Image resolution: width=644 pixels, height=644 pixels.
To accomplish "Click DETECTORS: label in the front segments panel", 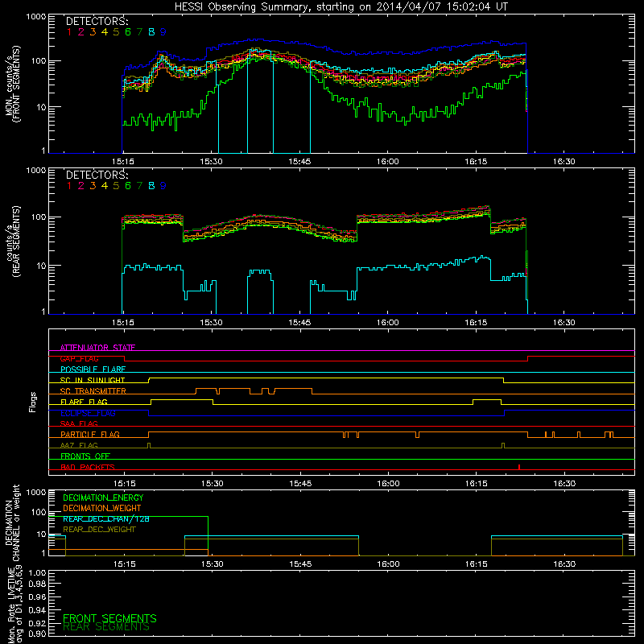I will point(97,22).
